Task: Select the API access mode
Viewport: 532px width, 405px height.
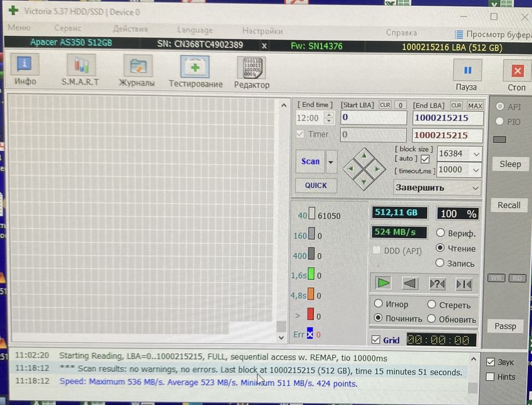Action: click(x=500, y=106)
